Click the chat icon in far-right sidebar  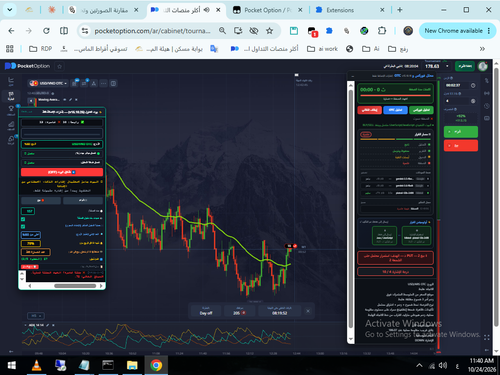487,118
